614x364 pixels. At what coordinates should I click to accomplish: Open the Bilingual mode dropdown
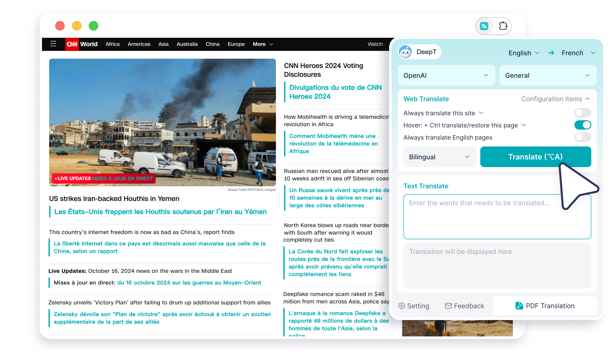[440, 157]
